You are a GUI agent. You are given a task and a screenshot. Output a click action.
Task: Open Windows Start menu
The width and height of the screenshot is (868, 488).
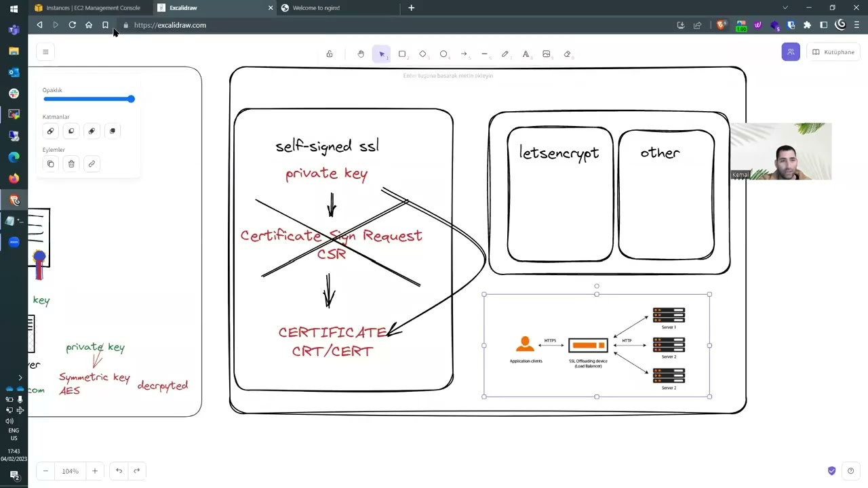tap(14, 9)
